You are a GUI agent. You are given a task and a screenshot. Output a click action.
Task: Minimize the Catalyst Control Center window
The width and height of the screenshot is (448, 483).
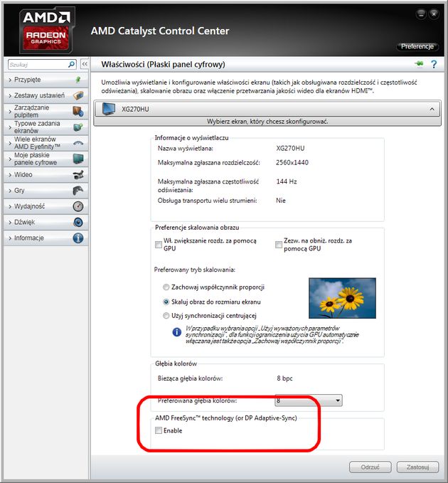click(x=421, y=14)
